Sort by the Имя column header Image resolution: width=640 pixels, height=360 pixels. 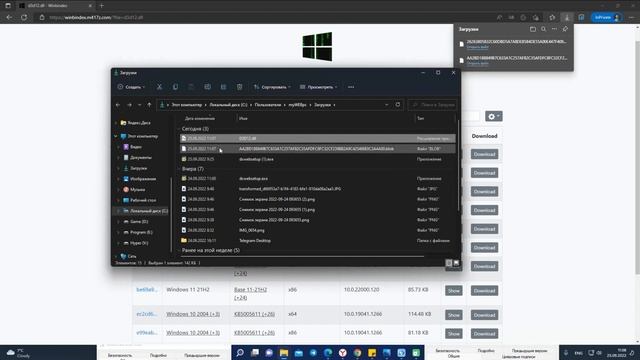pyautogui.click(x=243, y=118)
